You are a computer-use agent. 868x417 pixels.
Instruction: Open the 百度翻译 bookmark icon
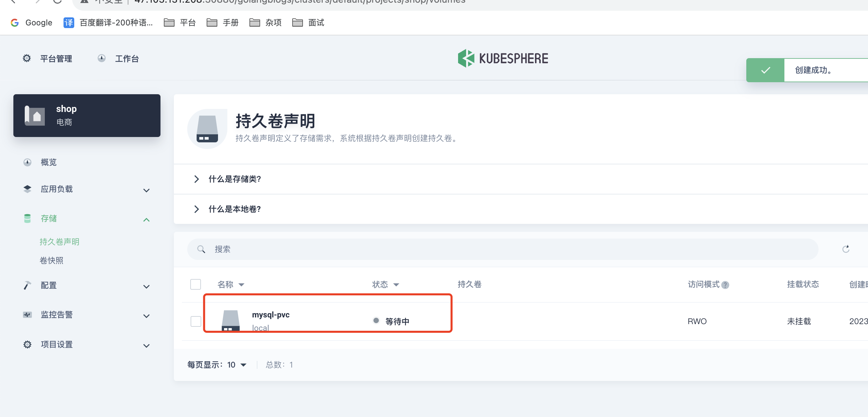(x=69, y=23)
